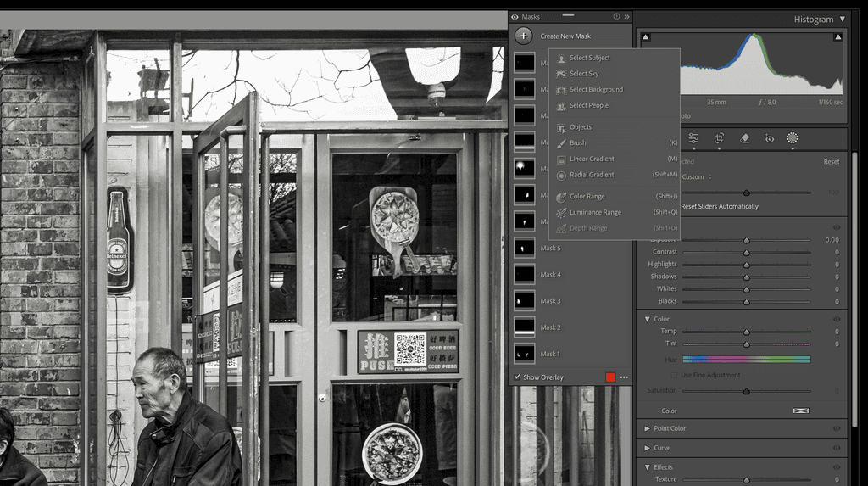Select the Healing eraser tool icon

744,138
